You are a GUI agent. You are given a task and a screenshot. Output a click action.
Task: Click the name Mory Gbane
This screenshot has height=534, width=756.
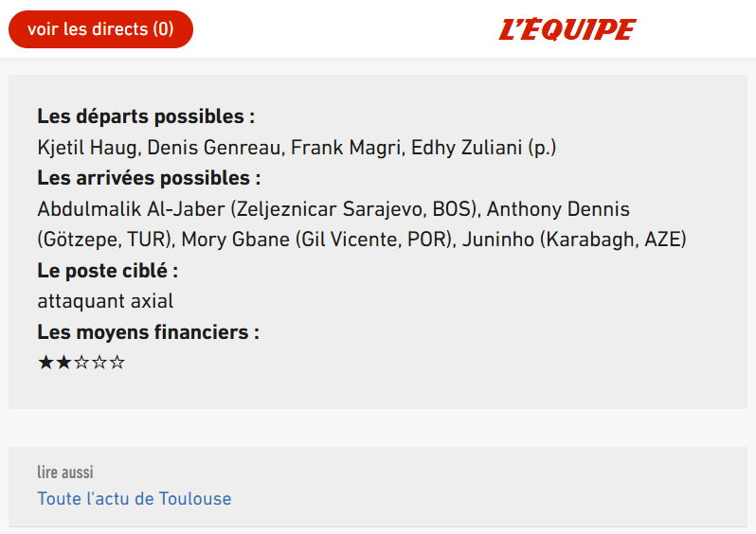[x=236, y=240]
